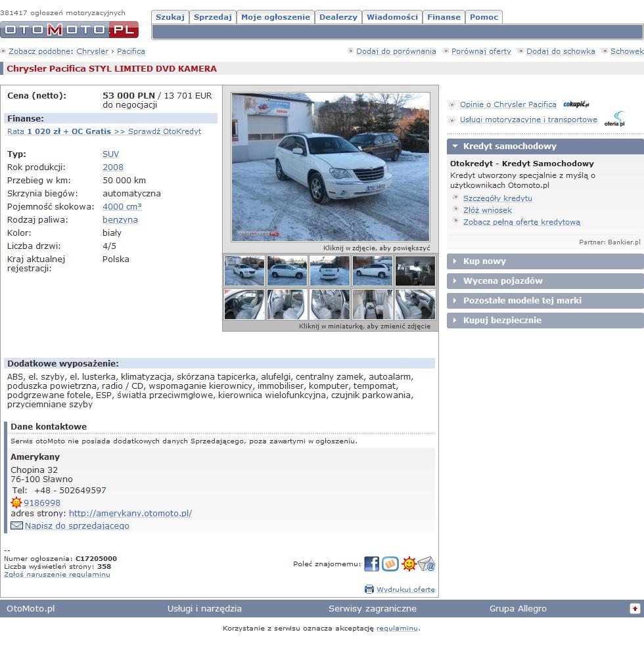The image size is (644, 645).
Task: Click Usługi i narzędzia in footer
Action: tap(204, 608)
